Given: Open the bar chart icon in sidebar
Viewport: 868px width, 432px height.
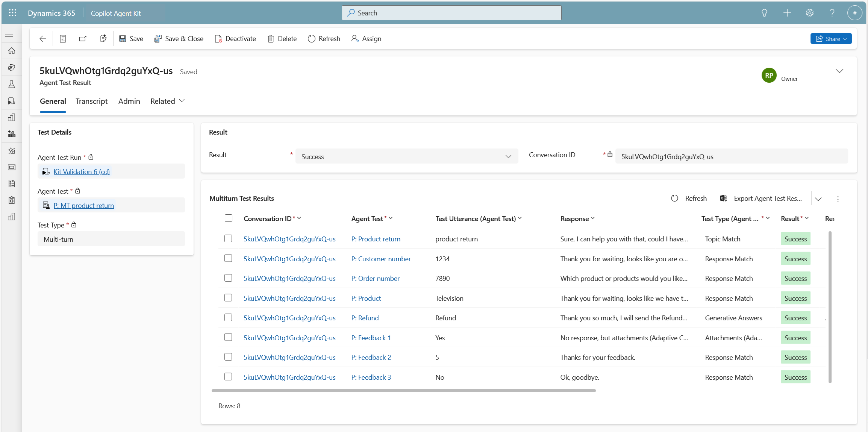Looking at the screenshot, I should 12,117.
